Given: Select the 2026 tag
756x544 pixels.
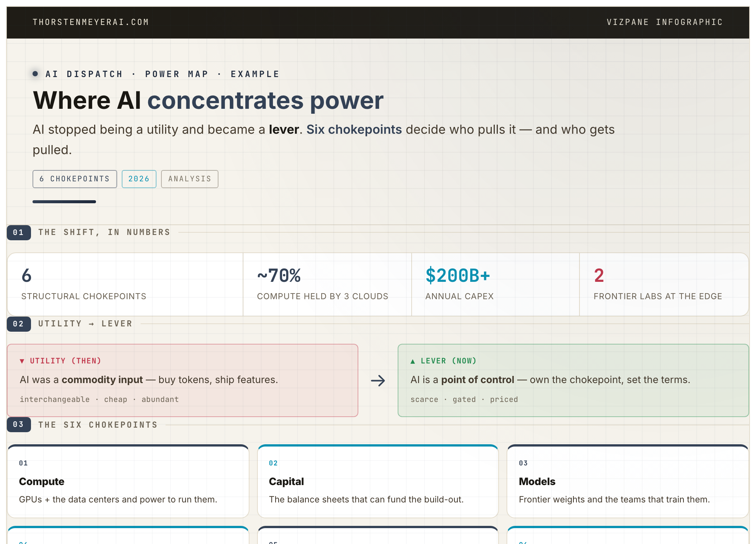Looking at the screenshot, I should pos(139,179).
